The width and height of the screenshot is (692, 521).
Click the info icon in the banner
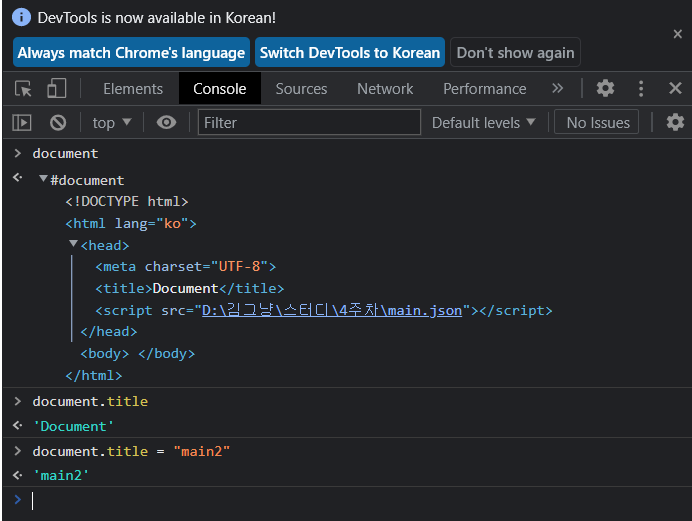coord(21,18)
